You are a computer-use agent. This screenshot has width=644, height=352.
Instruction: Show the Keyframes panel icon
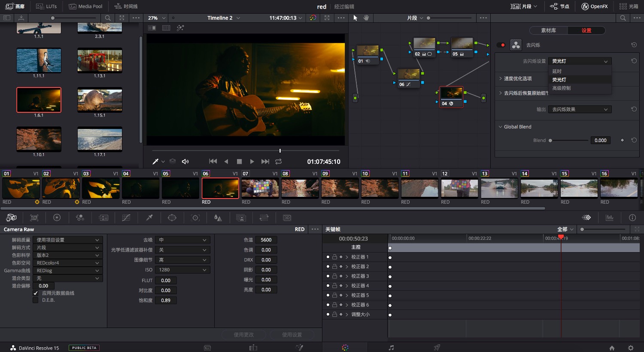click(586, 218)
